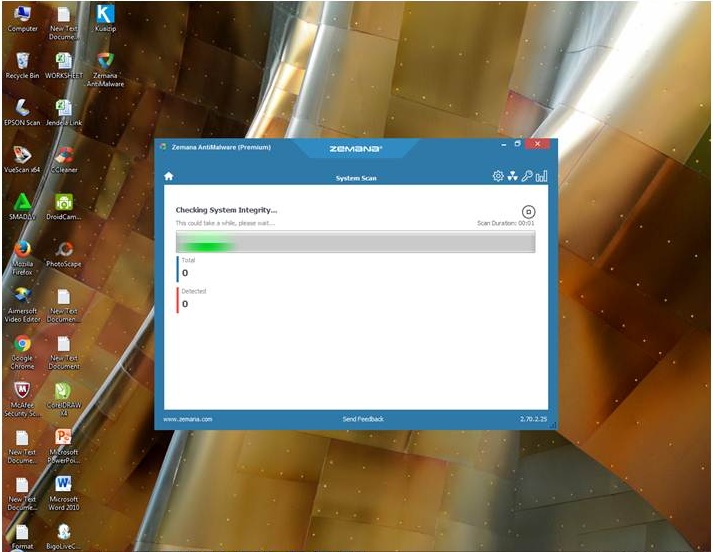This screenshot has width=713, height=552.
Task: Click the version number 2.70.2.25
Action: (533, 419)
